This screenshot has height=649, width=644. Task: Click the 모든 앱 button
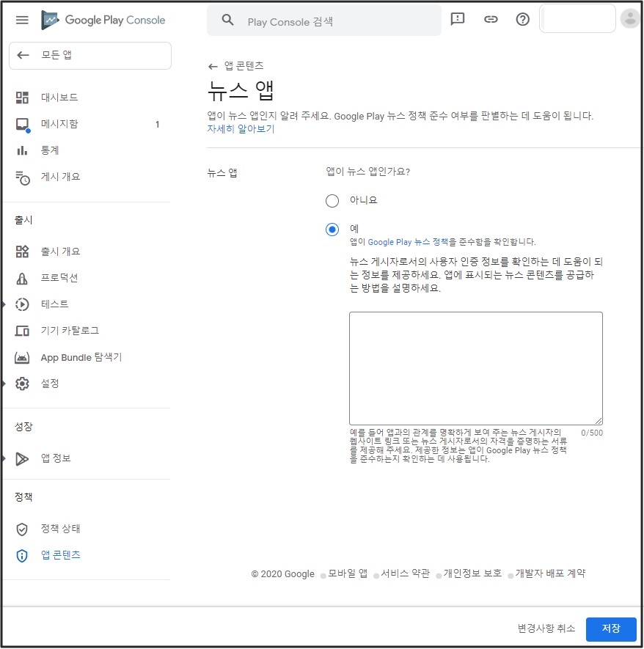[90, 56]
